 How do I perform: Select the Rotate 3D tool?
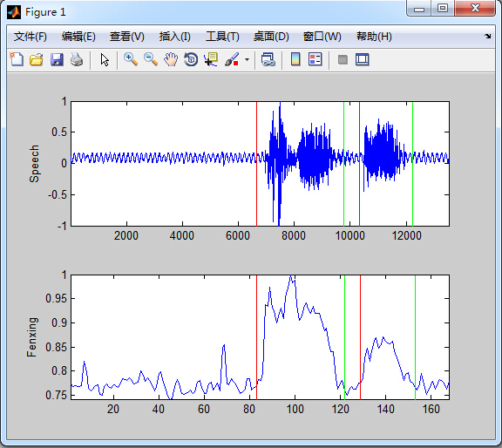191,59
